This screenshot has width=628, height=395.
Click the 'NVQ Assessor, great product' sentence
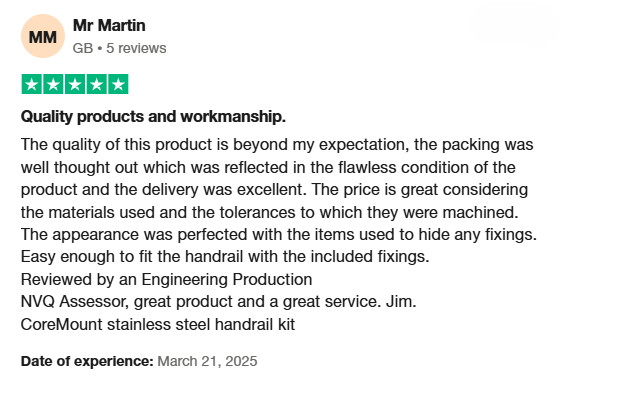(x=219, y=301)
